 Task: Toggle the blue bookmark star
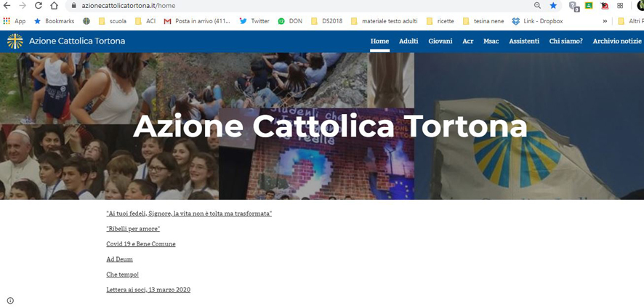click(553, 5)
